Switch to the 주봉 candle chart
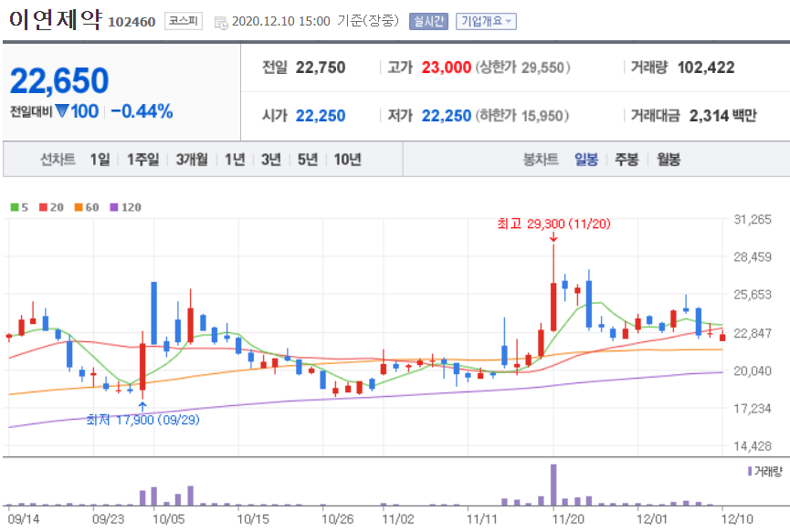 (627, 160)
